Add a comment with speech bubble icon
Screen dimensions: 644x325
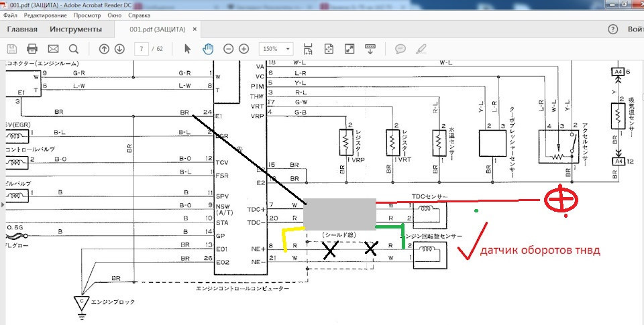coord(400,49)
